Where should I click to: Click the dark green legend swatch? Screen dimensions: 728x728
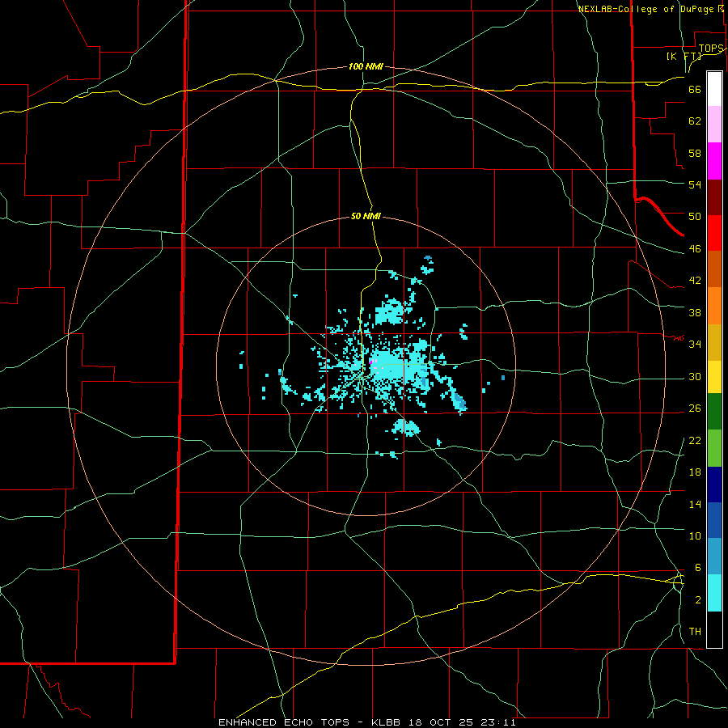click(x=714, y=412)
